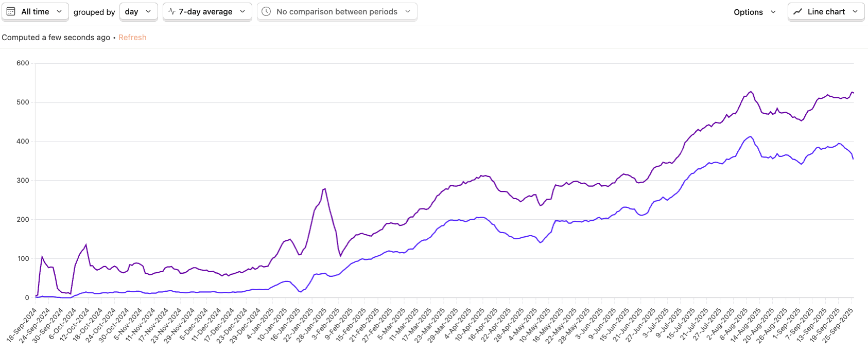Screen dimensions: 868x352
Task: Open the day grouping dropdown
Action: pyautogui.click(x=138, y=11)
